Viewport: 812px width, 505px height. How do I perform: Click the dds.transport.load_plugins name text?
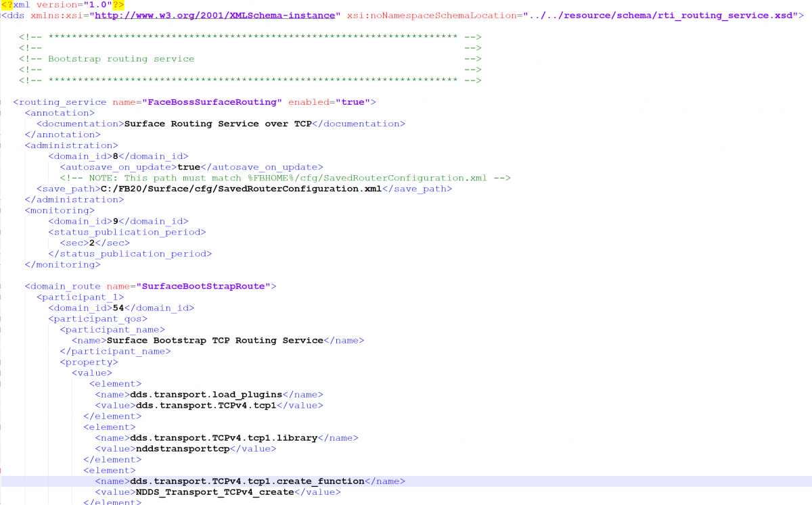206,394
